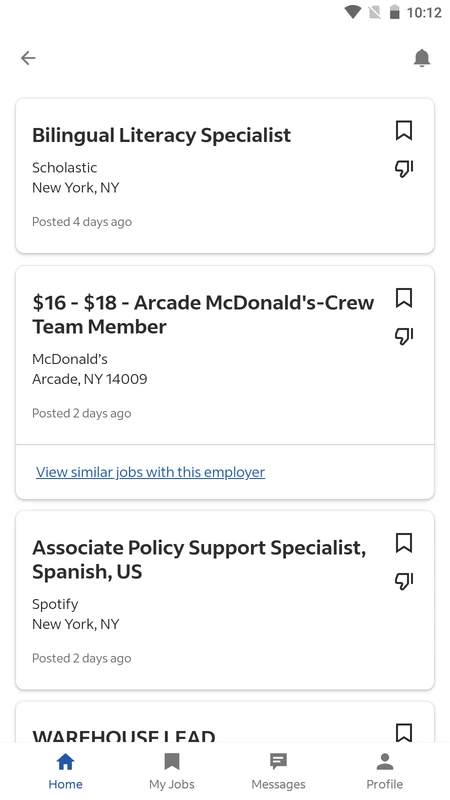The image size is (450, 800).
Task: View similar jobs with this employer
Action: [151, 472]
